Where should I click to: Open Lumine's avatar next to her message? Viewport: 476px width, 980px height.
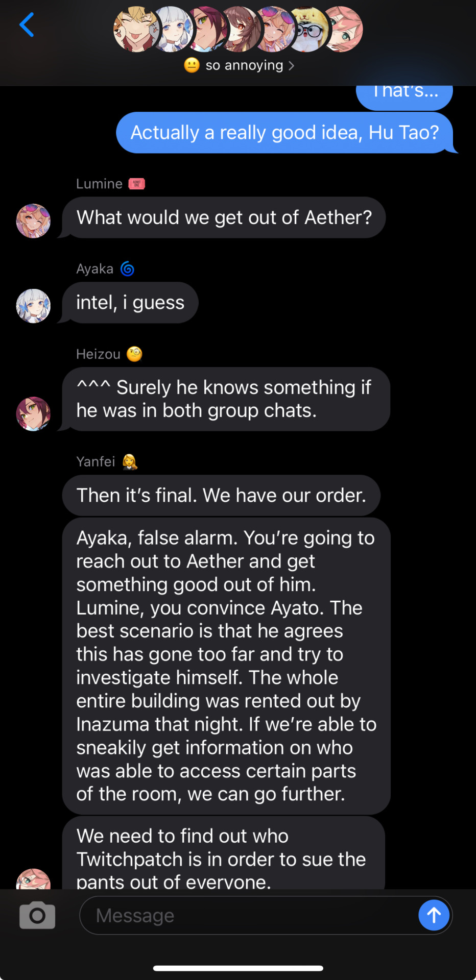pyautogui.click(x=34, y=221)
